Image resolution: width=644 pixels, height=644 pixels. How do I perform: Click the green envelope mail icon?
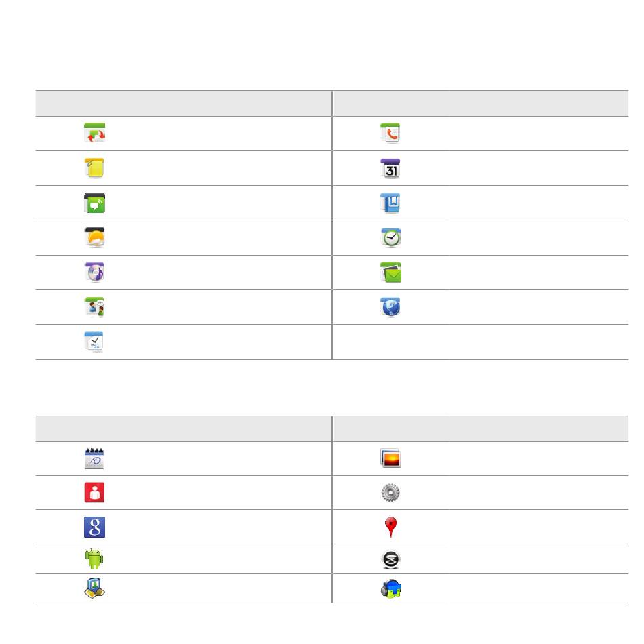pyautogui.click(x=391, y=273)
